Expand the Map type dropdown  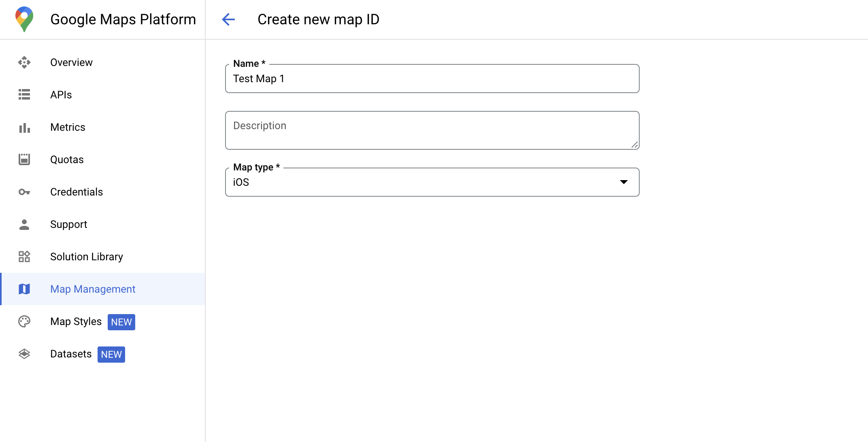click(625, 181)
